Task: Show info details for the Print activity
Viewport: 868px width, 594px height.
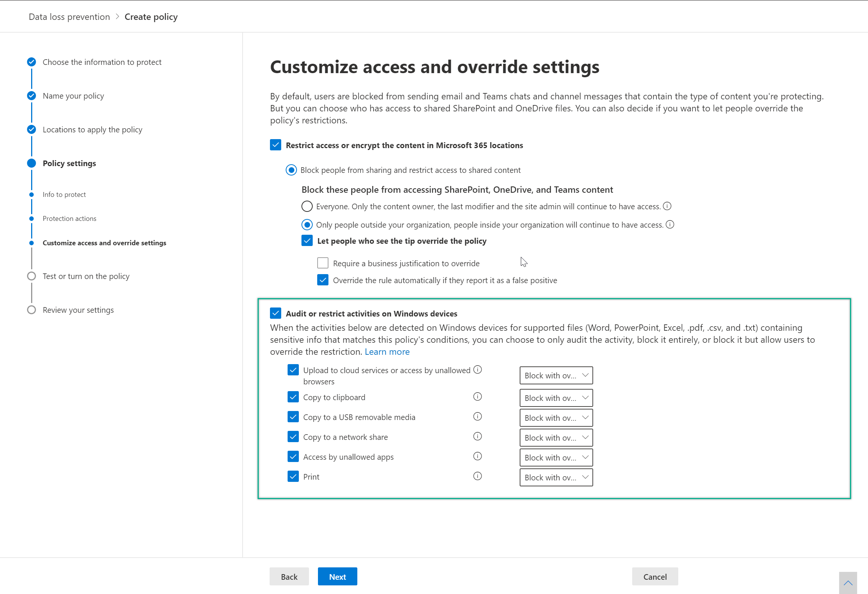Action: tap(477, 476)
